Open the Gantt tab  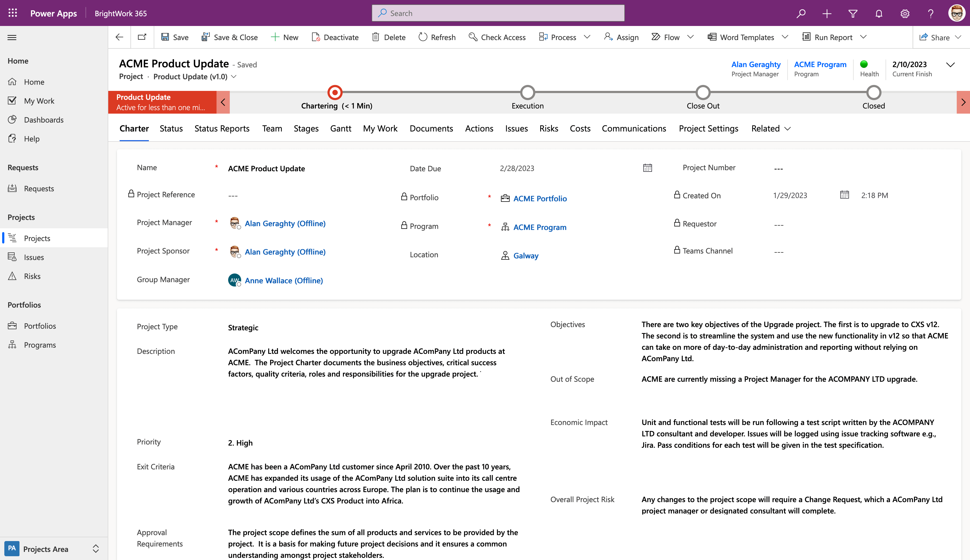(x=340, y=129)
